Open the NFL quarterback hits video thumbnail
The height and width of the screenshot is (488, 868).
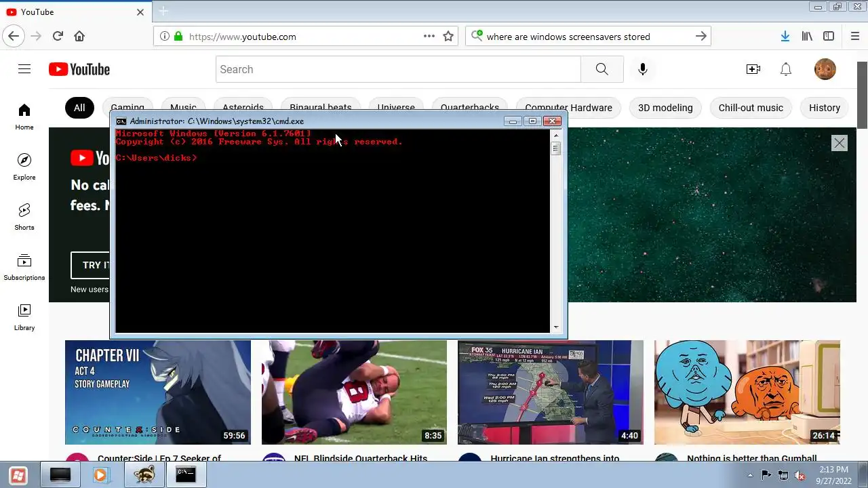click(x=354, y=392)
